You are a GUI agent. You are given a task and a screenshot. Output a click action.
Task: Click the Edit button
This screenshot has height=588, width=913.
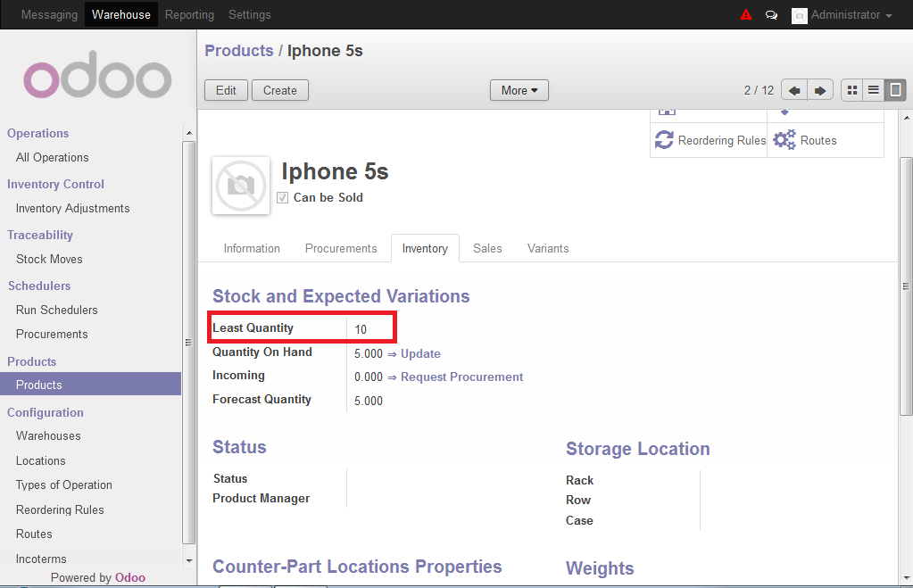(226, 90)
